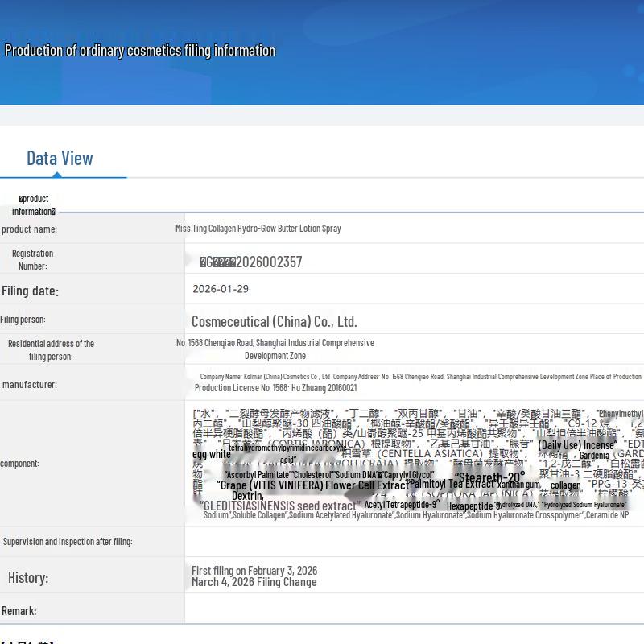
Task: Click the March 4, 2026 Filing Change entry
Action: (254, 582)
